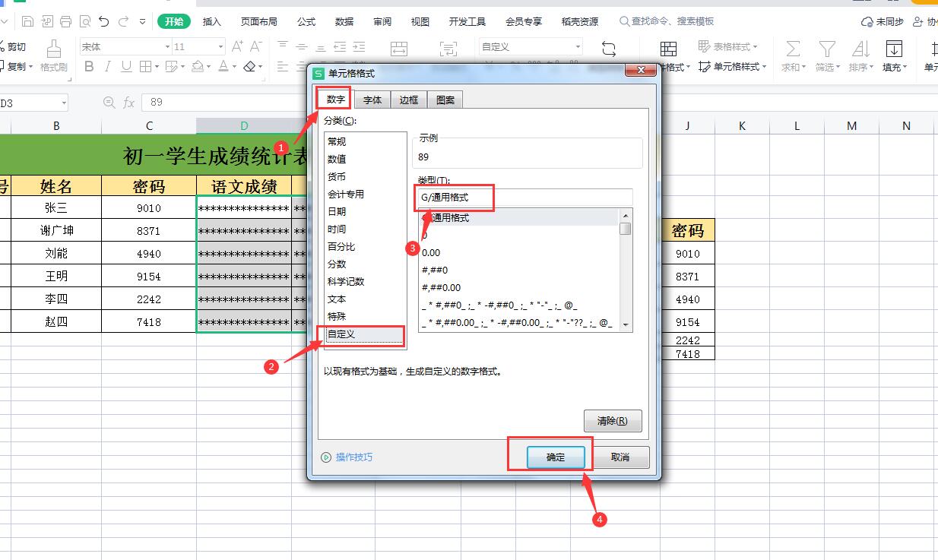
Task: Click the fx insert function icon
Action: tap(129, 102)
